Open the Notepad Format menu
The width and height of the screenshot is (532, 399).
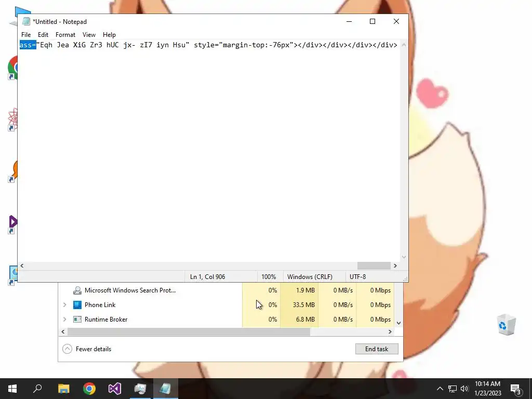tap(65, 35)
